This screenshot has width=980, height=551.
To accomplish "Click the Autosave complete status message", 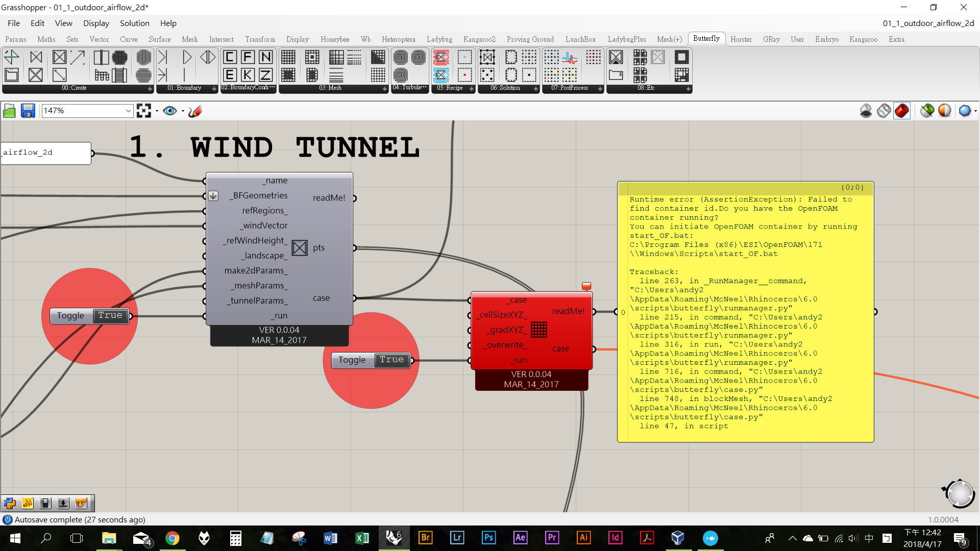I will tap(79, 519).
